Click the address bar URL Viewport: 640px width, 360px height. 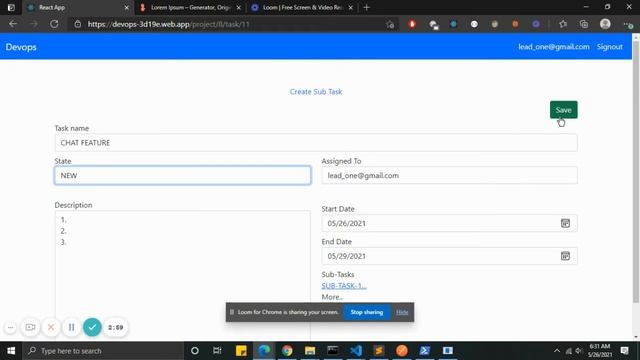(169, 24)
